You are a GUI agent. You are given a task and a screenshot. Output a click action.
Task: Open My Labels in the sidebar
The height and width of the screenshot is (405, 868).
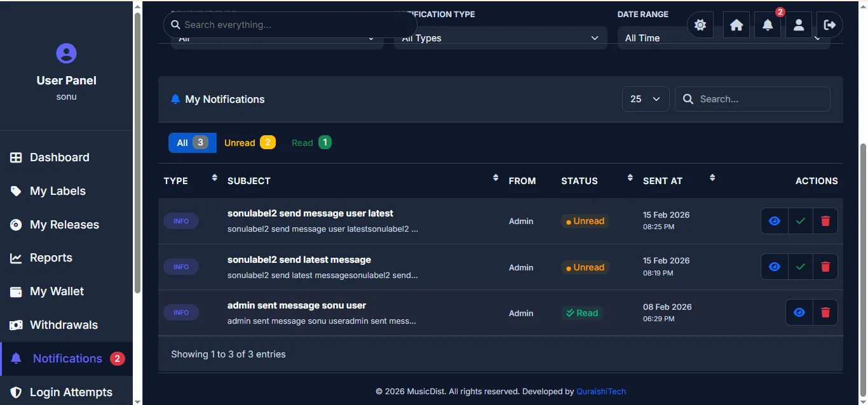coord(66,191)
